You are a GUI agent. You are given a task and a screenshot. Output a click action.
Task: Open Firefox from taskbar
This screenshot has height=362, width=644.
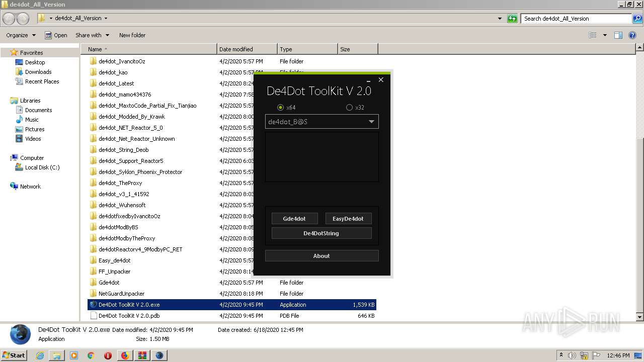(124, 355)
